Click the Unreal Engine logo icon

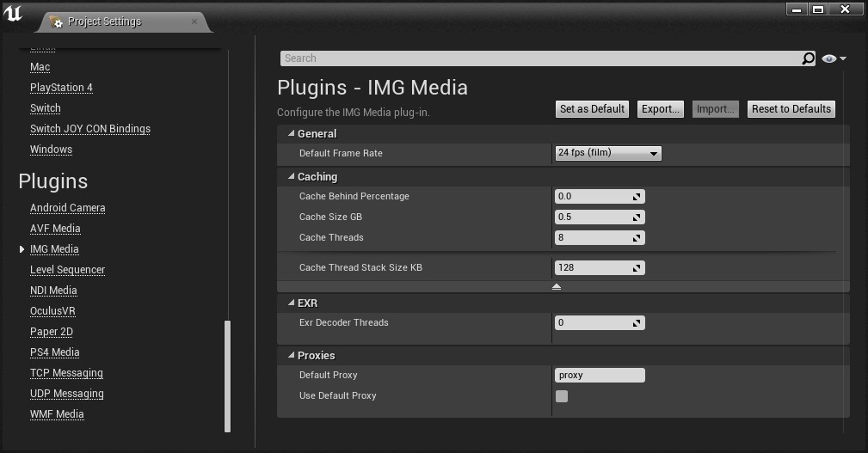13,13
